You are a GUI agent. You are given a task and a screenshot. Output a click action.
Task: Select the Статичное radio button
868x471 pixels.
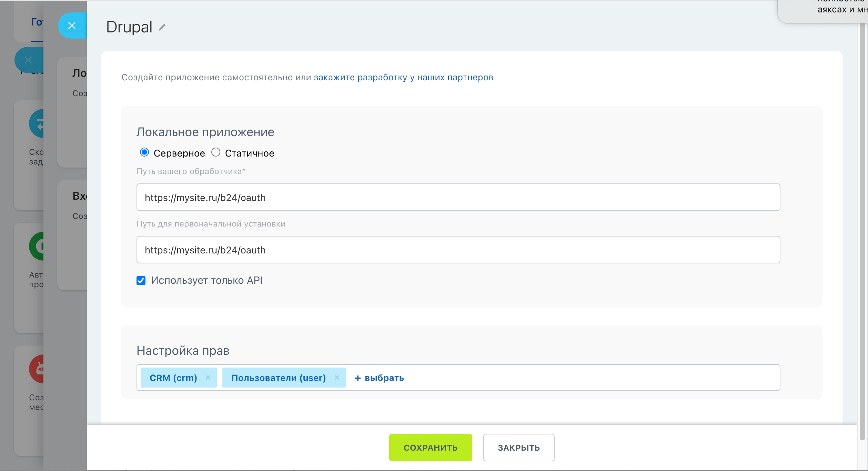coord(216,152)
